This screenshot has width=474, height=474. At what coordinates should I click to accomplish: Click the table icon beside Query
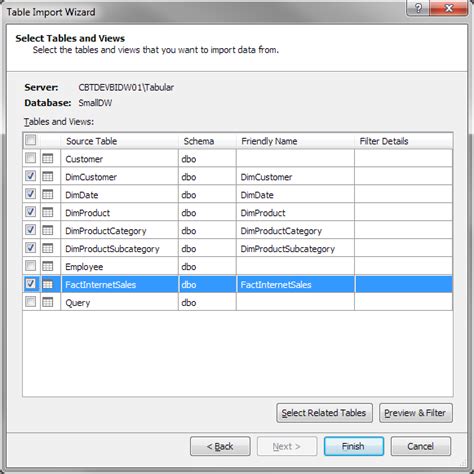click(48, 302)
